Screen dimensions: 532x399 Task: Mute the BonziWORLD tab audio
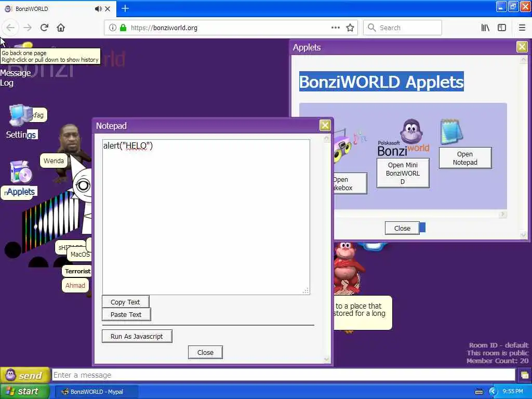[98, 9]
